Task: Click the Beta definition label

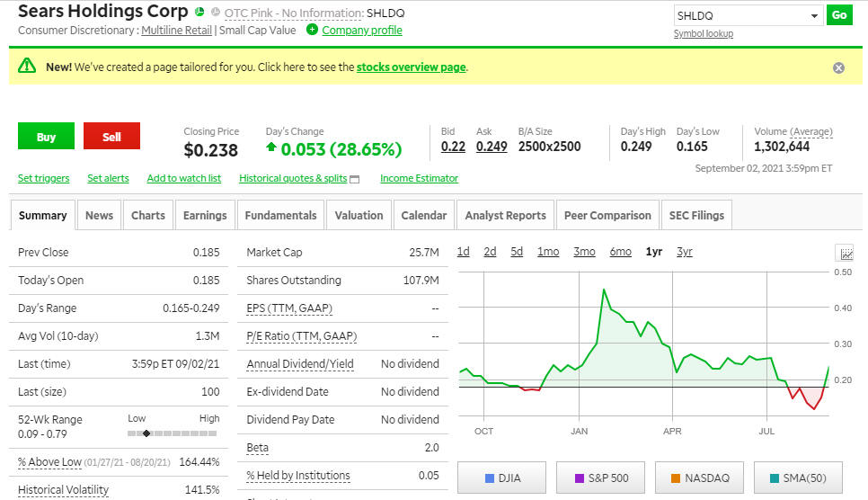Action: coord(257,447)
